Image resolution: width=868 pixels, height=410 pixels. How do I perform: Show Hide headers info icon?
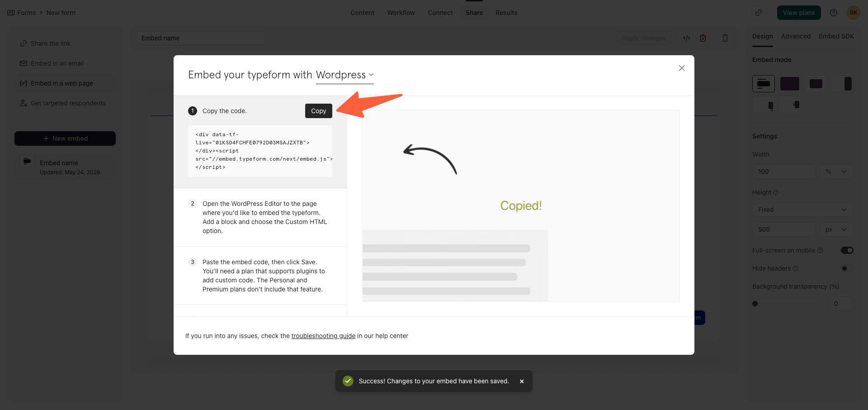796,268
